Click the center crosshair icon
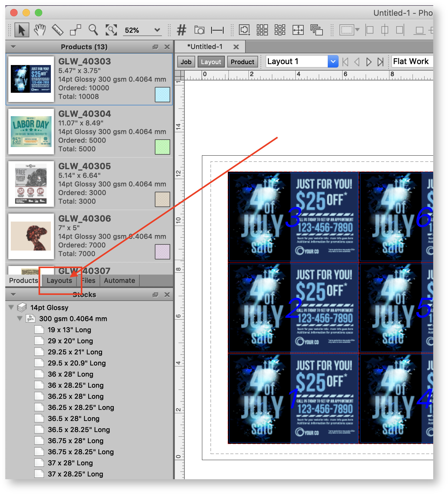 (x=298, y=30)
